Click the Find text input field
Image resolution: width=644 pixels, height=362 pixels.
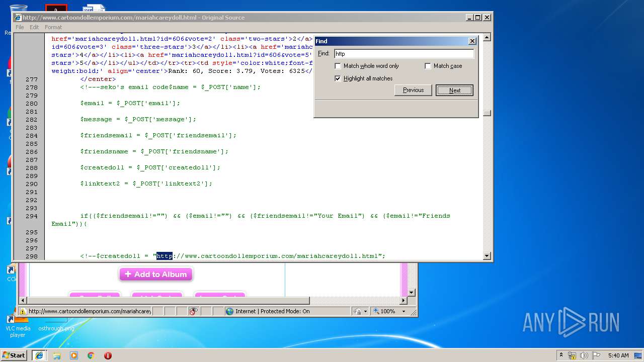point(404,53)
